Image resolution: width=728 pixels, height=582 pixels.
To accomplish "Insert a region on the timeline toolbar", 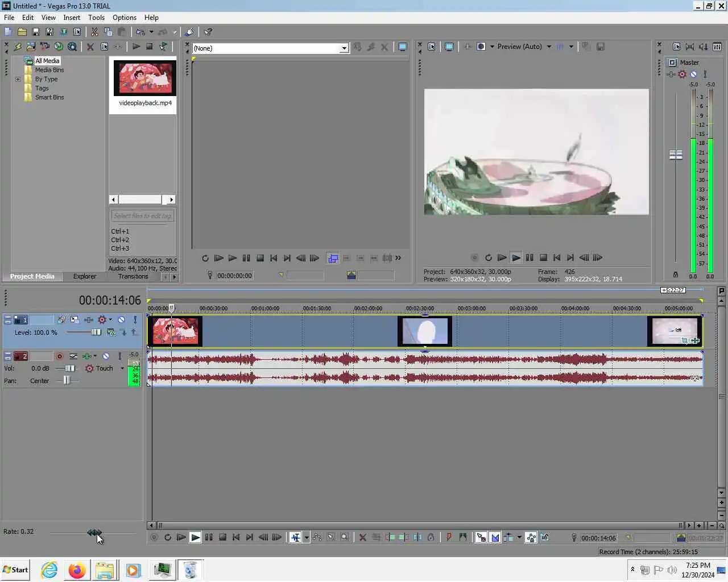I will click(x=462, y=537).
